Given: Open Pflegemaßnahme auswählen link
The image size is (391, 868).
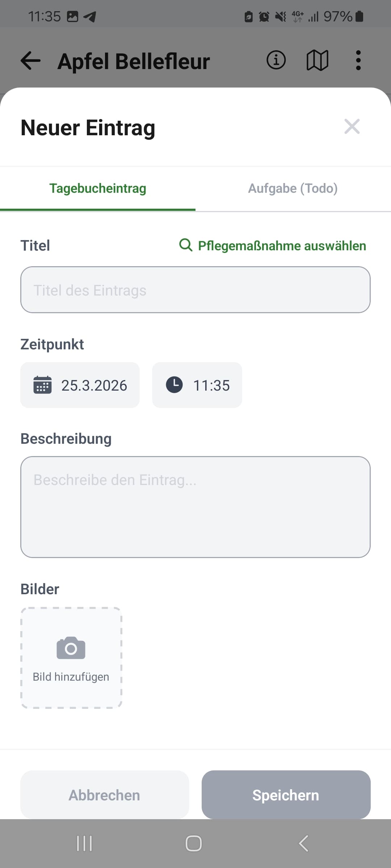Looking at the screenshot, I should (282, 246).
